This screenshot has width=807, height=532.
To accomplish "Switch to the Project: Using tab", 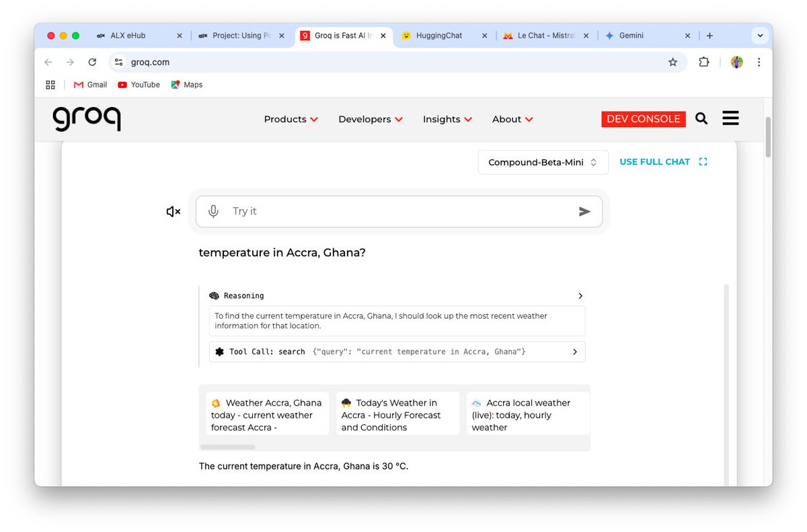I will [x=241, y=36].
